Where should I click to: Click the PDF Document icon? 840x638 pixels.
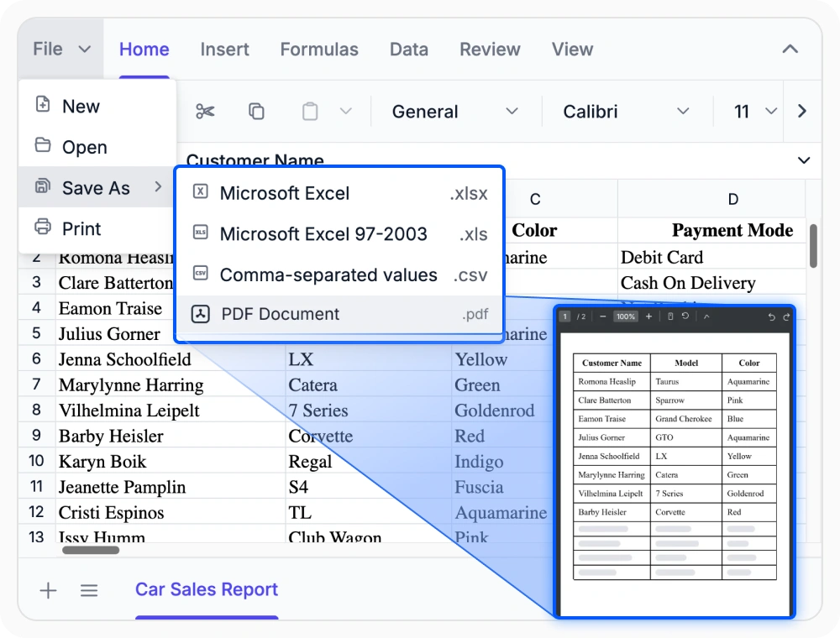point(201,314)
